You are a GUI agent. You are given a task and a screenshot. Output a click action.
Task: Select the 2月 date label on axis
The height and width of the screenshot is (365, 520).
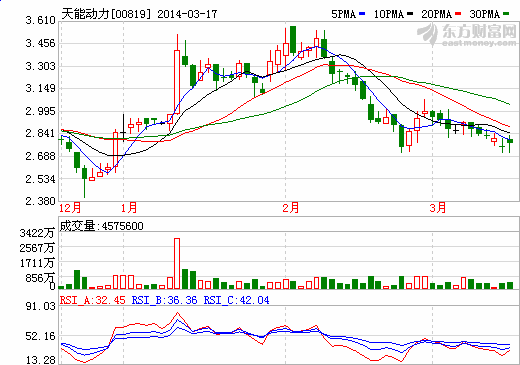coord(291,208)
